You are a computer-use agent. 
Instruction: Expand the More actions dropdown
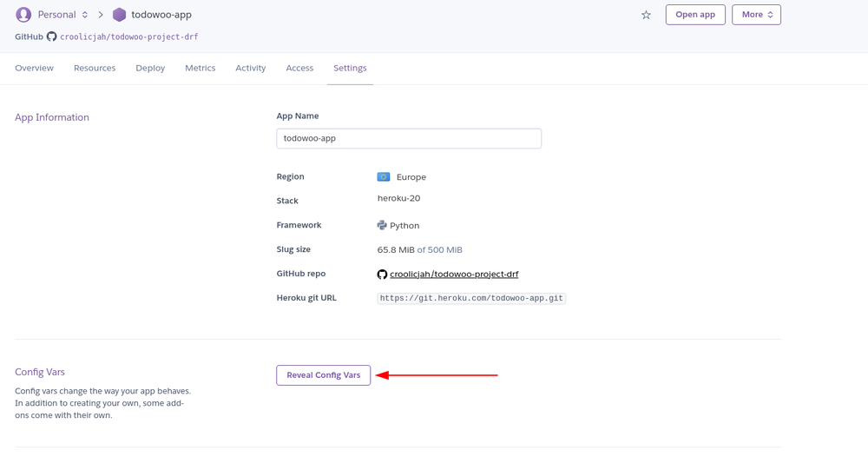[756, 15]
